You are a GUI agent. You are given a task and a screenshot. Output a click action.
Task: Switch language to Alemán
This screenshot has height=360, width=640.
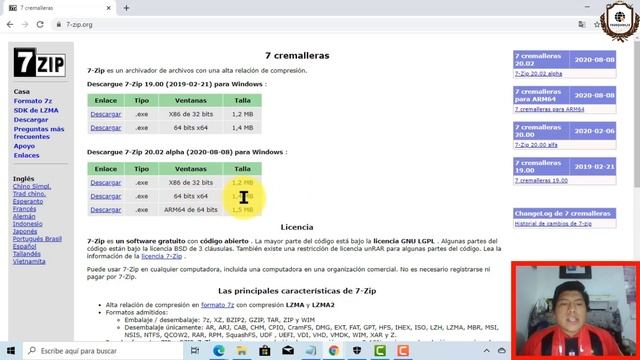[24, 216]
